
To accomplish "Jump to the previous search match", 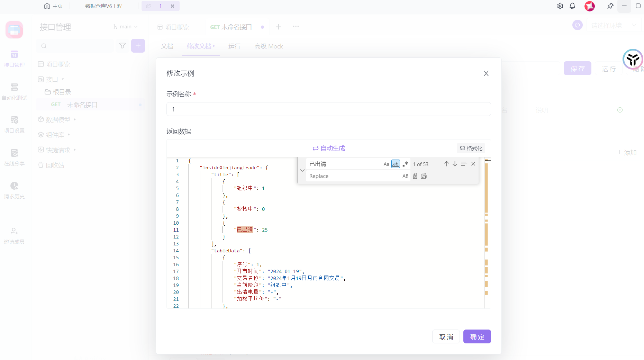I will pyautogui.click(x=446, y=164).
